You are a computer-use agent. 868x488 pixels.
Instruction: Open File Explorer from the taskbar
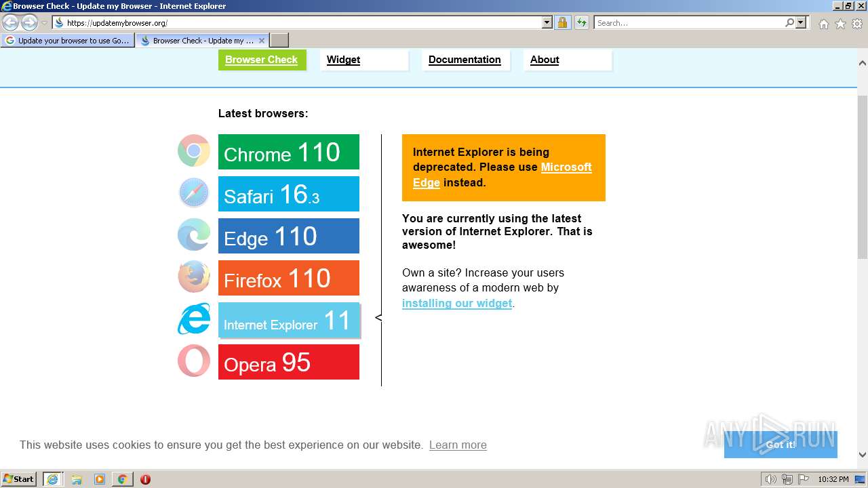pyautogui.click(x=77, y=479)
